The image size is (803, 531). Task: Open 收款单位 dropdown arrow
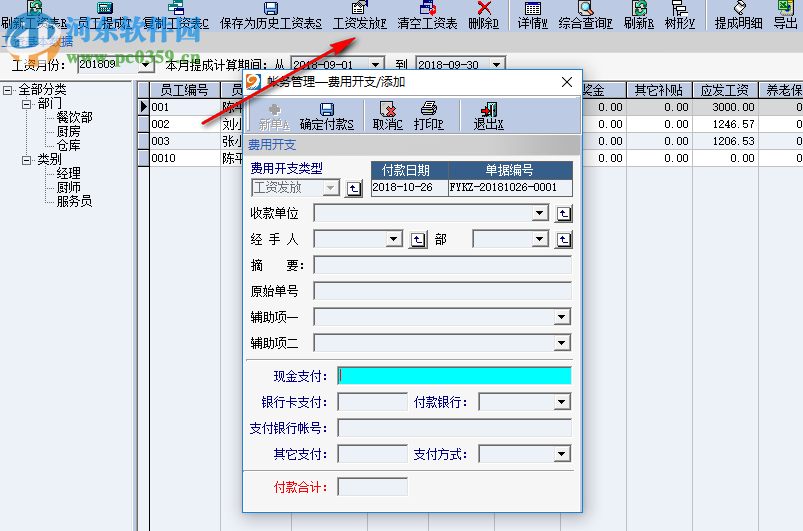click(x=539, y=213)
